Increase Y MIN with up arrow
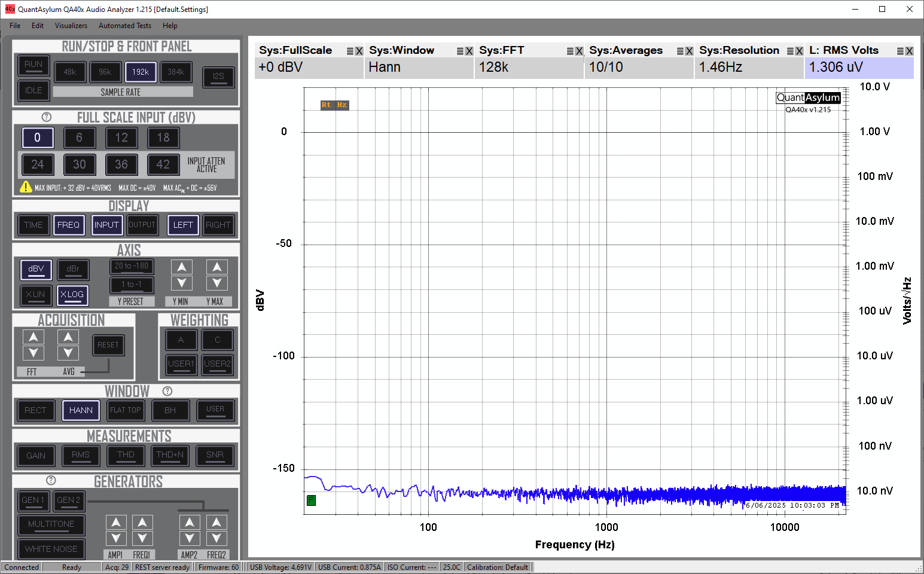 point(182,267)
